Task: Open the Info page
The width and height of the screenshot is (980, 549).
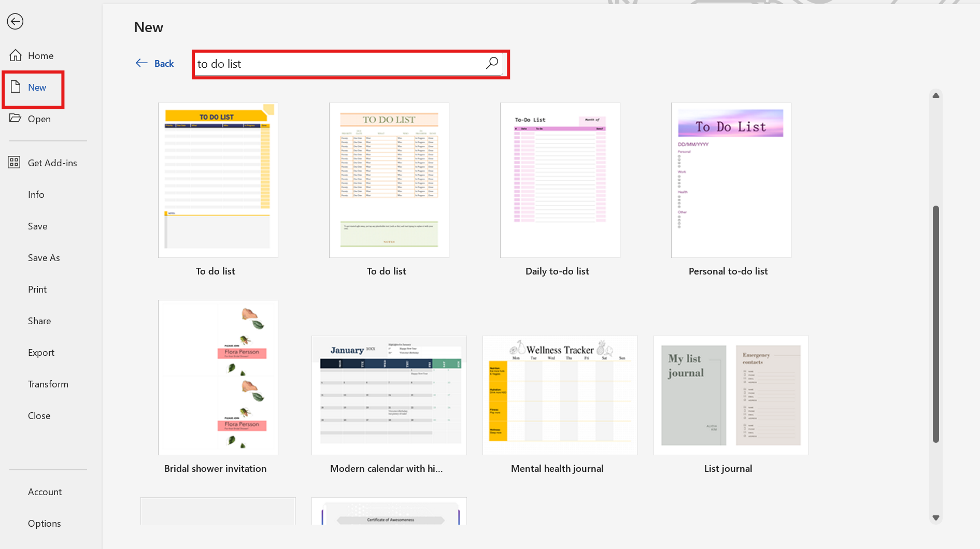Action: pos(36,194)
